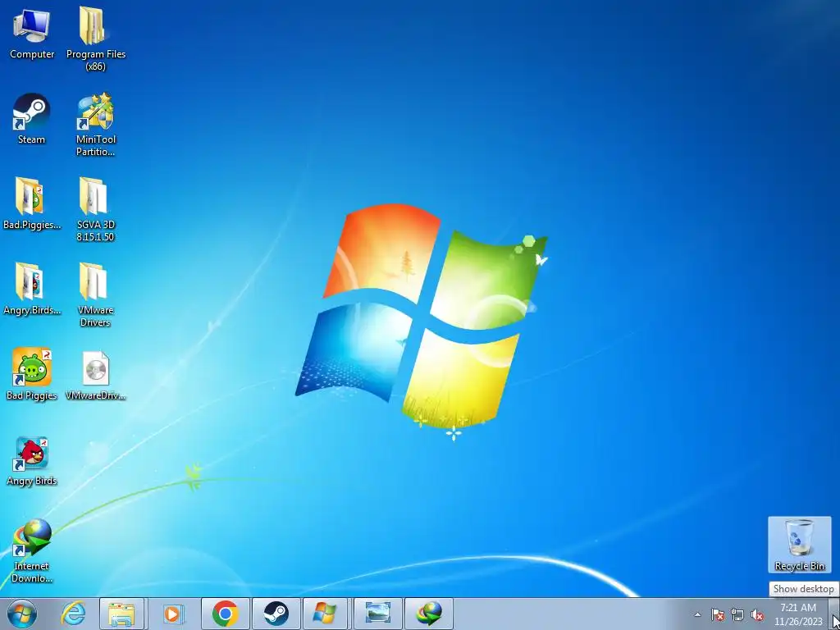The height and width of the screenshot is (630, 840).
Task: Select the Internet Download Manager desktop shortcut
Action: click(x=32, y=550)
